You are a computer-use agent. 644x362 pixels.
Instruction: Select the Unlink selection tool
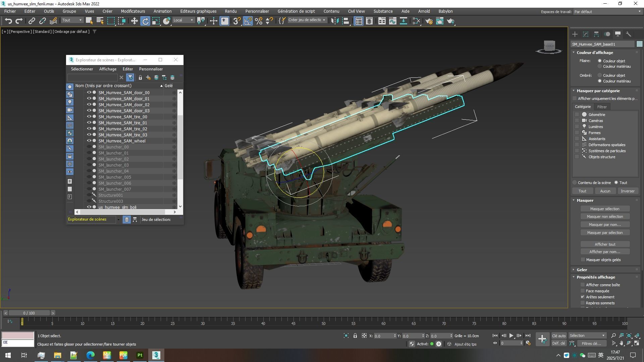click(x=42, y=21)
